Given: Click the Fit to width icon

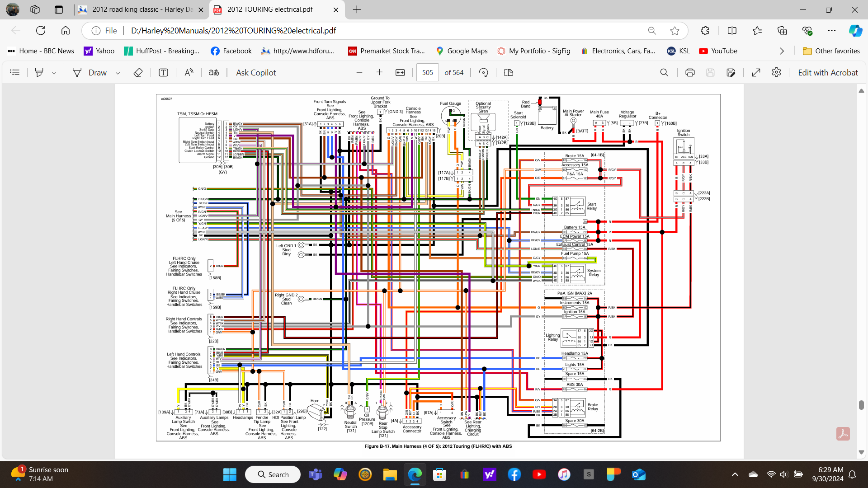Looking at the screenshot, I should 400,72.
